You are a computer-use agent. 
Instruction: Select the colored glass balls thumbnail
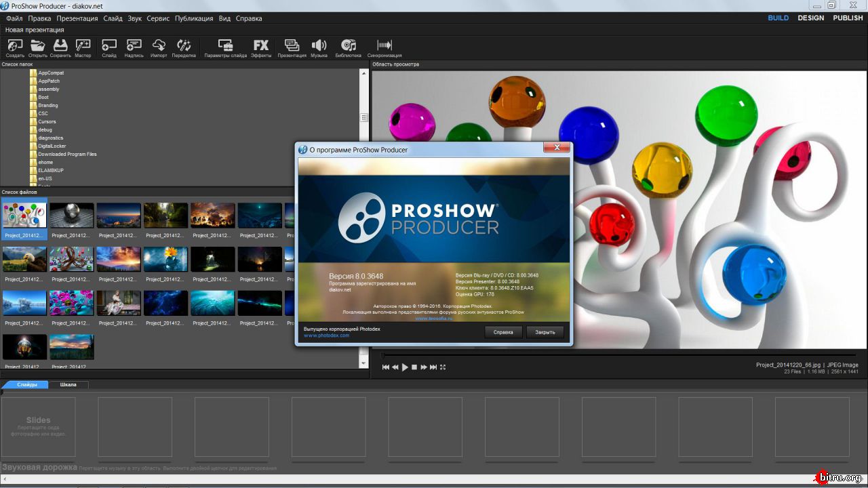pyautogui.click(x=24, y=216)
